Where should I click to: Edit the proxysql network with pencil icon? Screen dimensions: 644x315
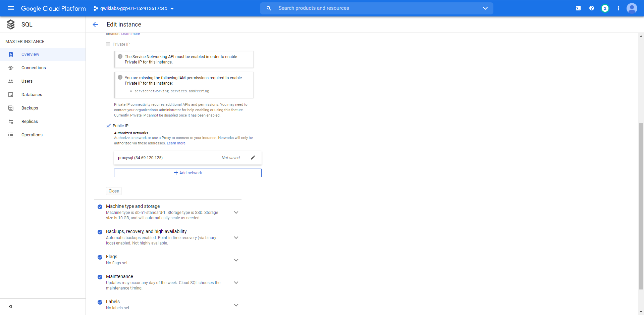coord(253,157)
